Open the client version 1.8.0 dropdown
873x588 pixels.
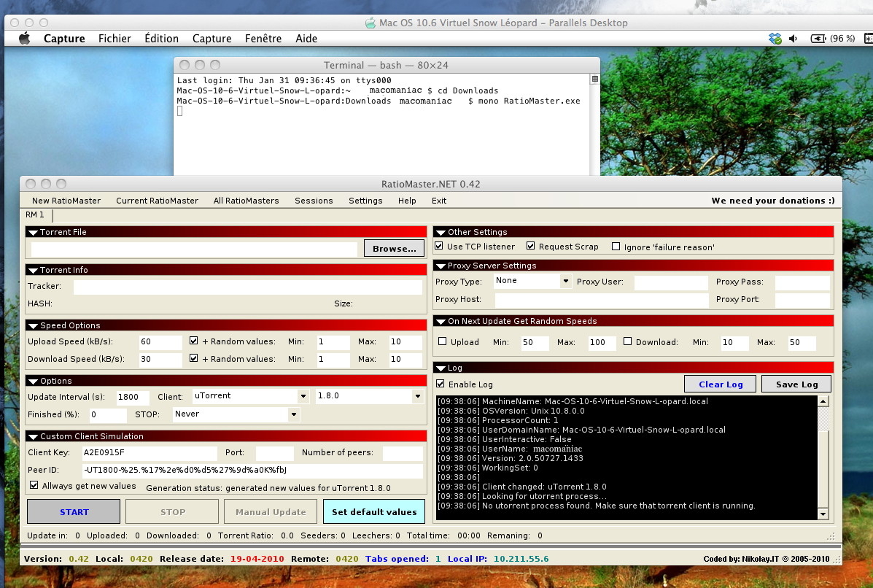(417, 396)
